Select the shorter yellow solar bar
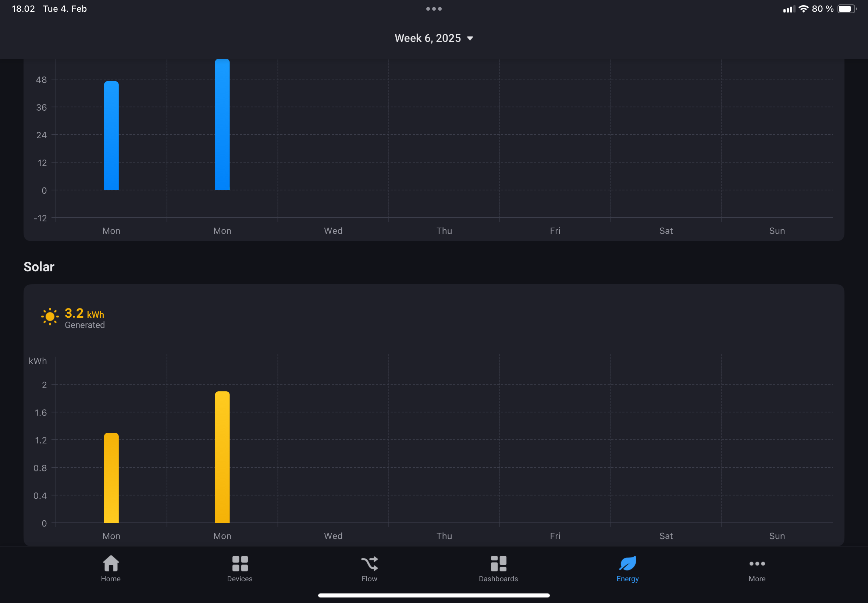Image resolution: width=868 pixels, height=603 pixels. [111, 478]
